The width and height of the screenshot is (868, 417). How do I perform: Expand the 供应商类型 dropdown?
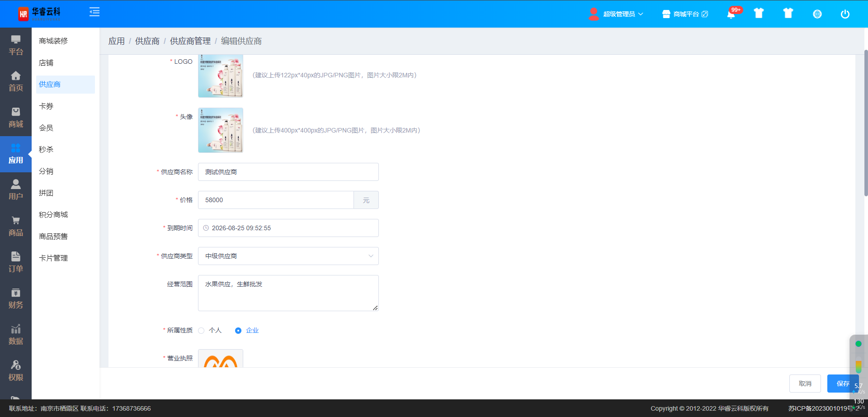[x=288, y=256]
